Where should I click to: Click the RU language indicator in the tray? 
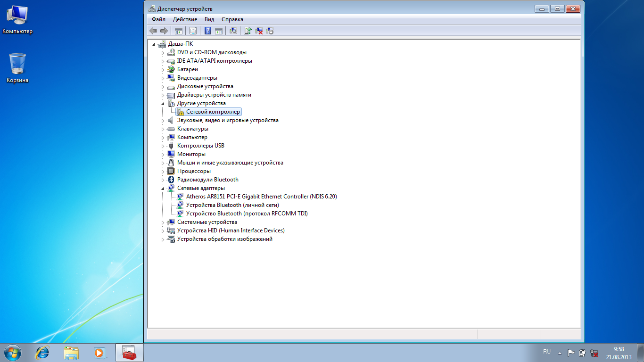point(547,352)
